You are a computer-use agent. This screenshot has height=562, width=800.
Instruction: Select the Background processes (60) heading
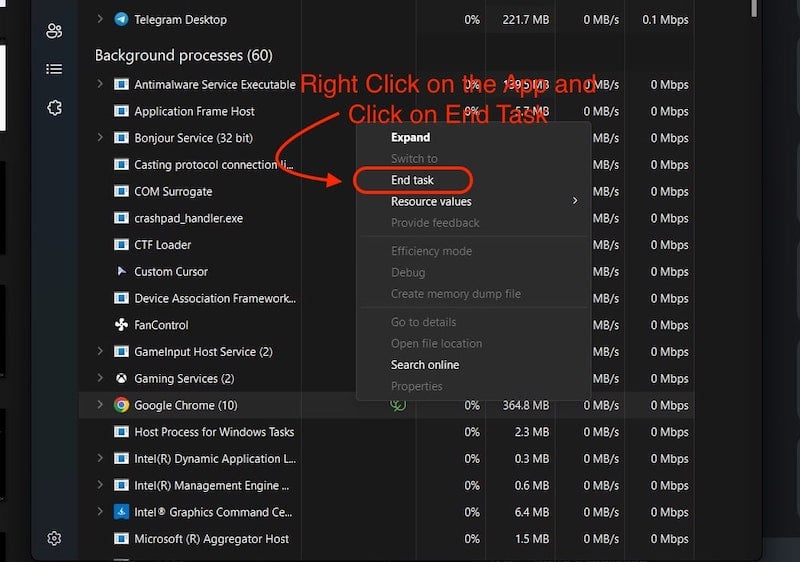tap(184, 55)
